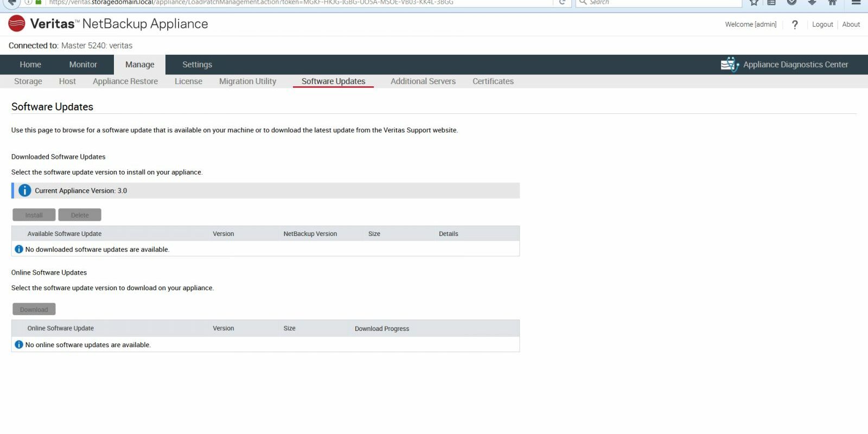Click the Install button
The width and height of the screenshot is (868, 434).
coord(34,215)
